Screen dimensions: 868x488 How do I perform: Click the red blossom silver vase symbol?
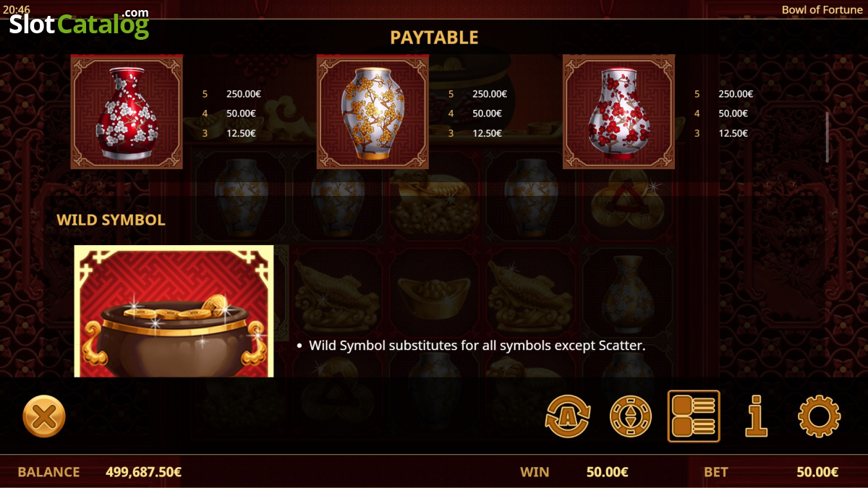[618, 112]
